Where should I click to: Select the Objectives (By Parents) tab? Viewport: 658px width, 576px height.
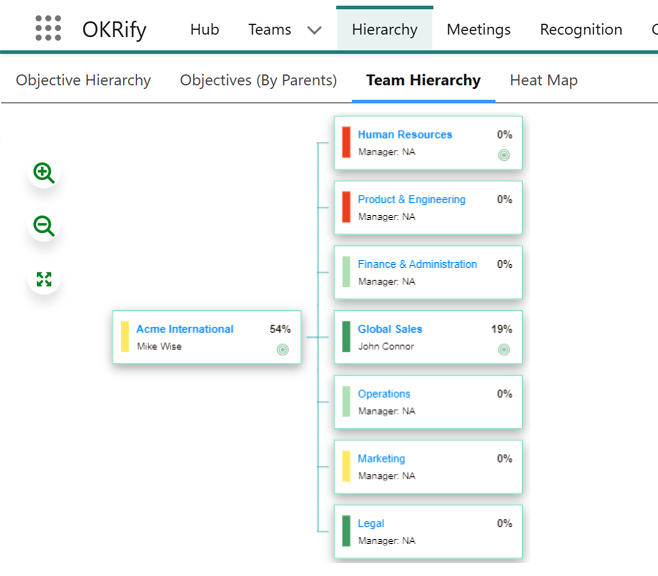[258, 80]
